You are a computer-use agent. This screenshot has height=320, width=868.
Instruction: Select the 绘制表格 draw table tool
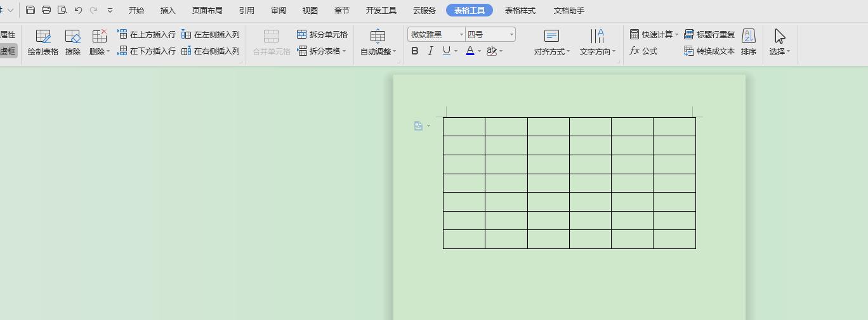pos(43,42)
